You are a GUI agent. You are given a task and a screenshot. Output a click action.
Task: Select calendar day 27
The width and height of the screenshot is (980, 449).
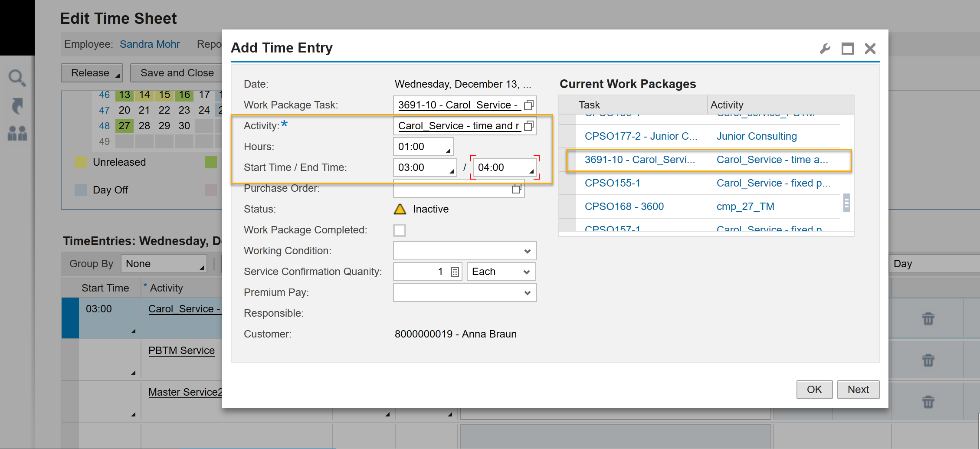click(125, 126)
